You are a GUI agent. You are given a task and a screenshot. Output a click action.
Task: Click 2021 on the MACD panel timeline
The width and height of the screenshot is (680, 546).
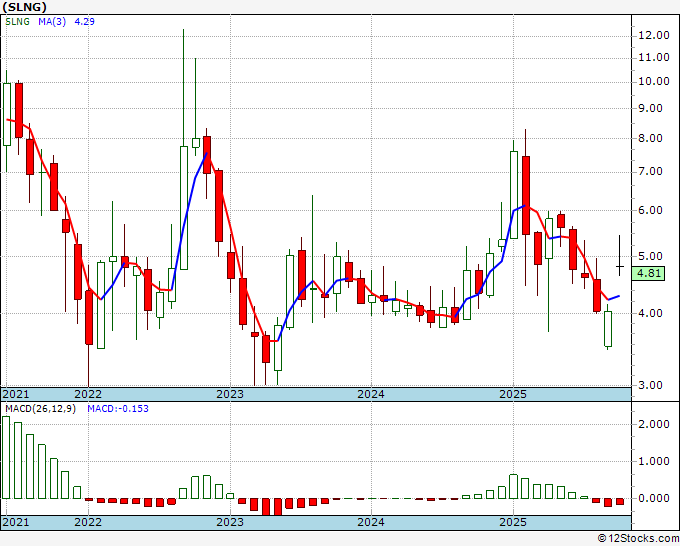[x=17, y=523]
